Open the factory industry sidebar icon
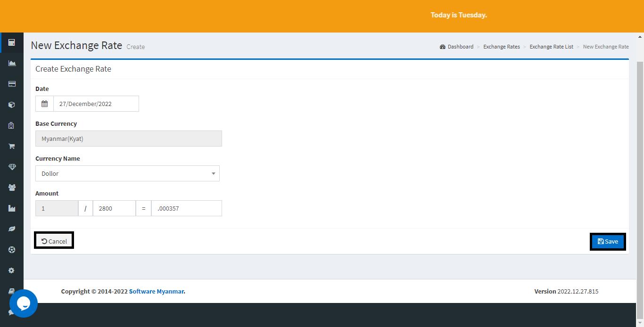The image size is (644, 327). coord(12,208)
